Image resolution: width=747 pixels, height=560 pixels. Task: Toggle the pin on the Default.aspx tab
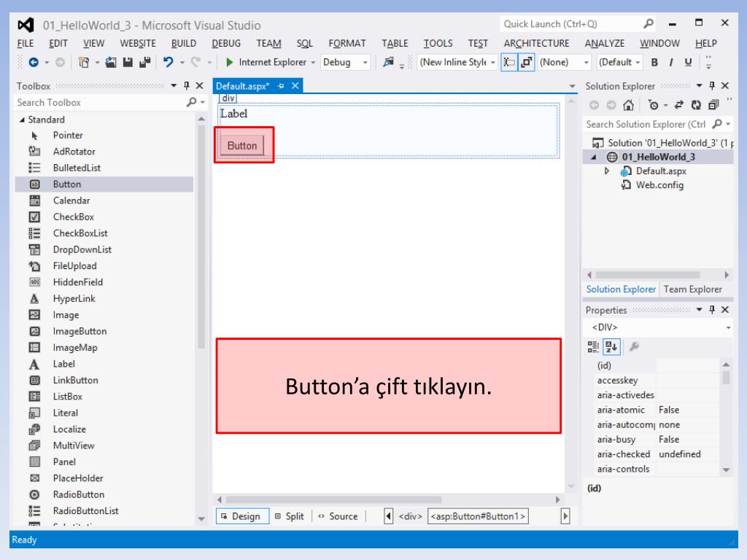pyautogui.click(x=281, y=86)
